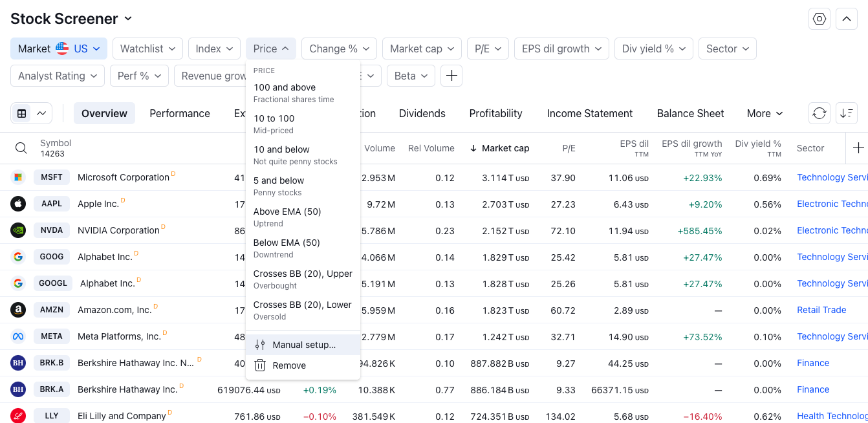Switch to the Balance Sheet tab
The width and height of the screenshot is (868, 423).
click(691, 113)
